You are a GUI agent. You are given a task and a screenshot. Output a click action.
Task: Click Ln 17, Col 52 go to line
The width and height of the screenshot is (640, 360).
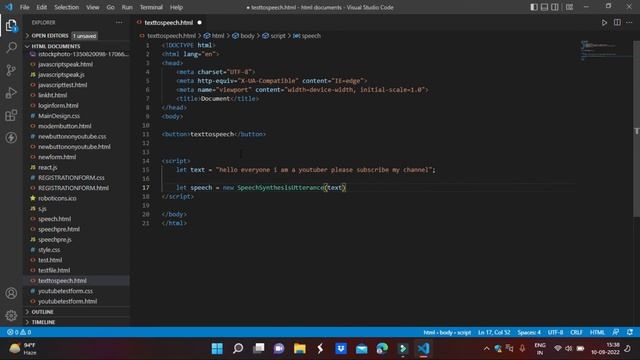(x=494, y=332)
